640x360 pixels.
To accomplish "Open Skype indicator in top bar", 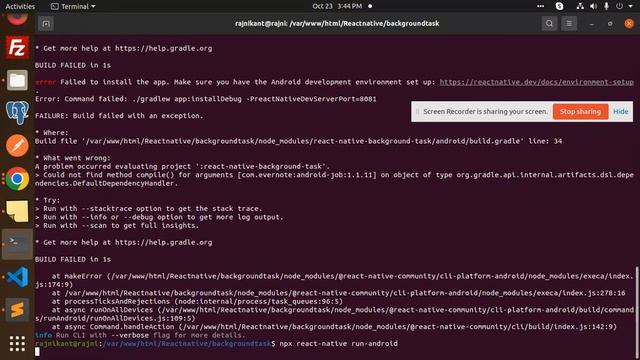I will tap(560, 6).
